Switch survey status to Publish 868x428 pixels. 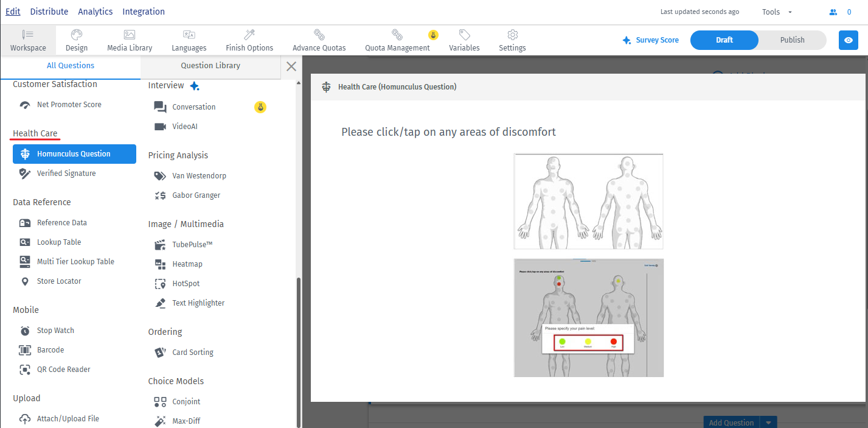point(793,40)
